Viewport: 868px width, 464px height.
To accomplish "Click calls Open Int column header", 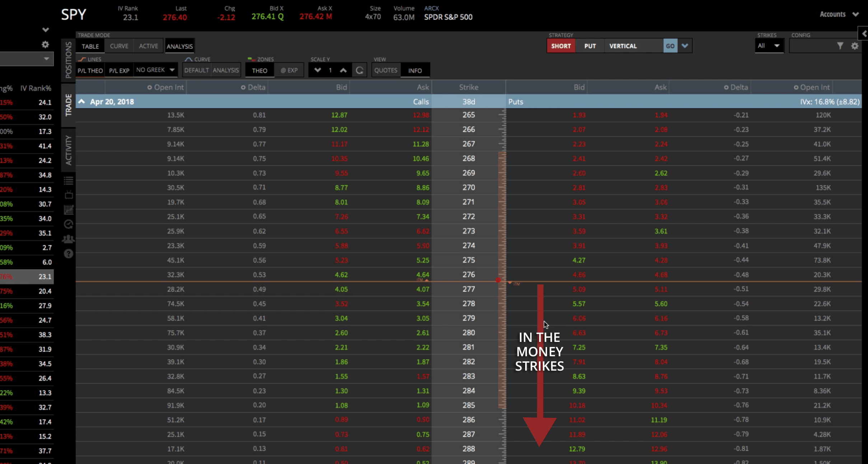I will click(x=165, y=87).
